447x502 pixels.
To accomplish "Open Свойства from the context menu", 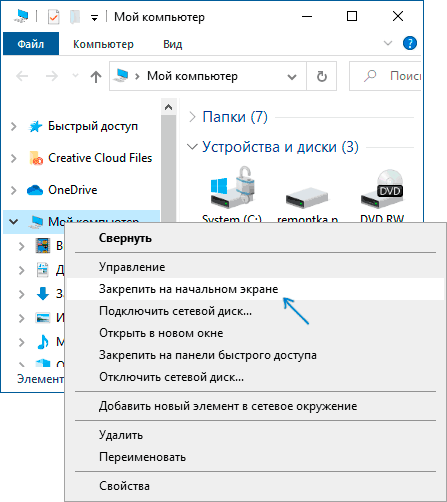I will [255, 486].
